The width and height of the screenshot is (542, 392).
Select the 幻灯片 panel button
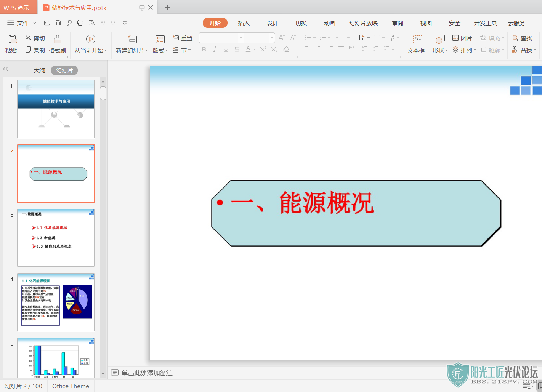[64, 70]
